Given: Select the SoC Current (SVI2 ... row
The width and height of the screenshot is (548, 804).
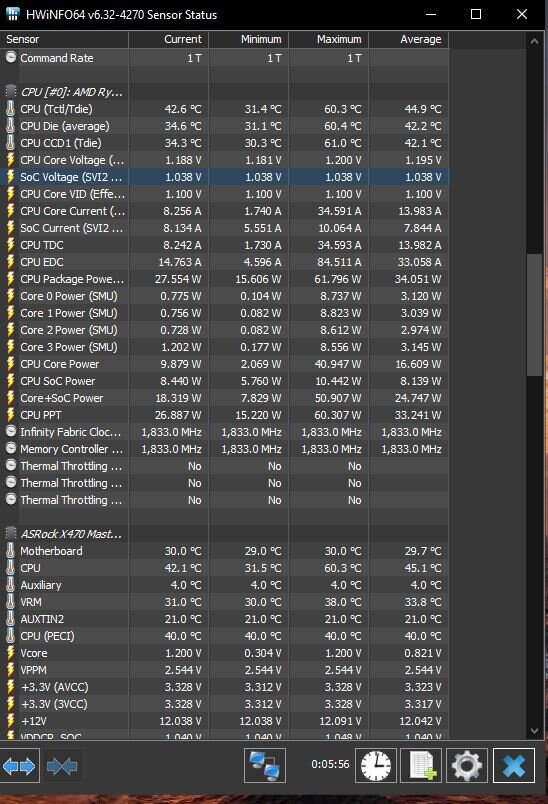Looking at the screenshot, I should tap(225, 228).
